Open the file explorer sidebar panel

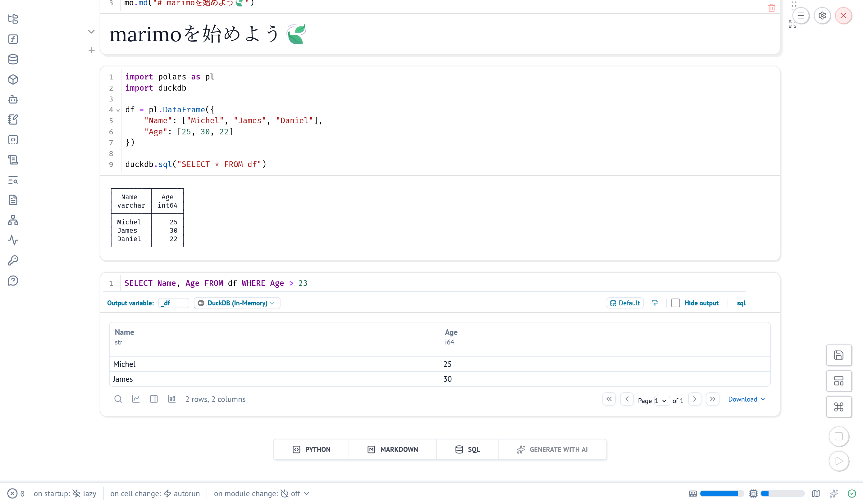click(x=13, y=19)
